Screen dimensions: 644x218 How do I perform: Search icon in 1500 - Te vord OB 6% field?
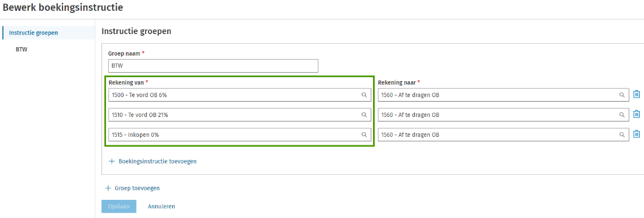coord(364,95)
